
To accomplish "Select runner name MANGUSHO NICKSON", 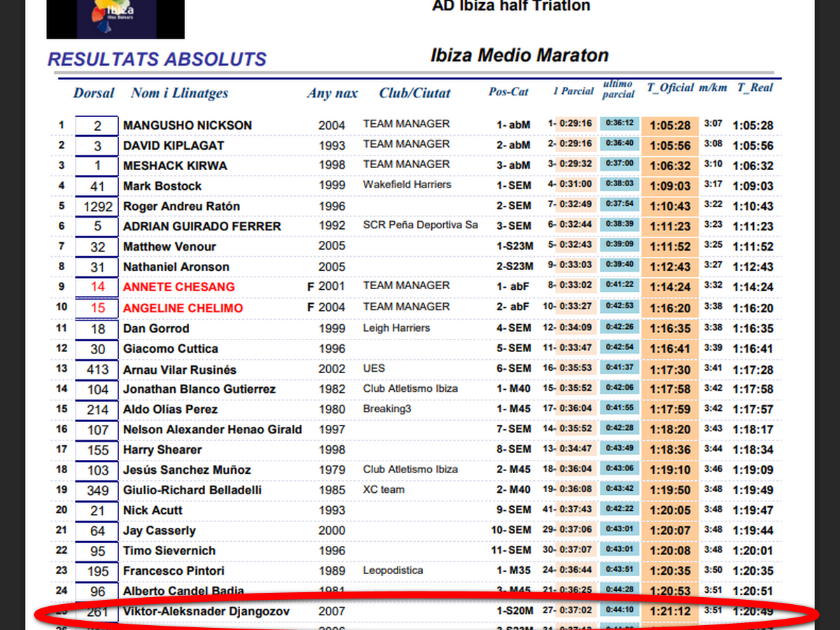I will coord(187,125).
